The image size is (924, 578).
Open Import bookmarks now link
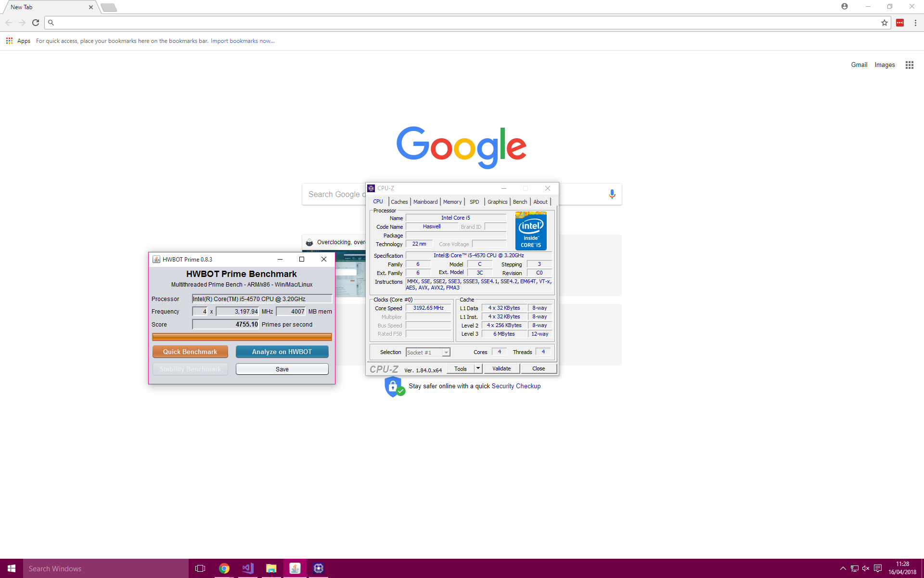[243, 41]
